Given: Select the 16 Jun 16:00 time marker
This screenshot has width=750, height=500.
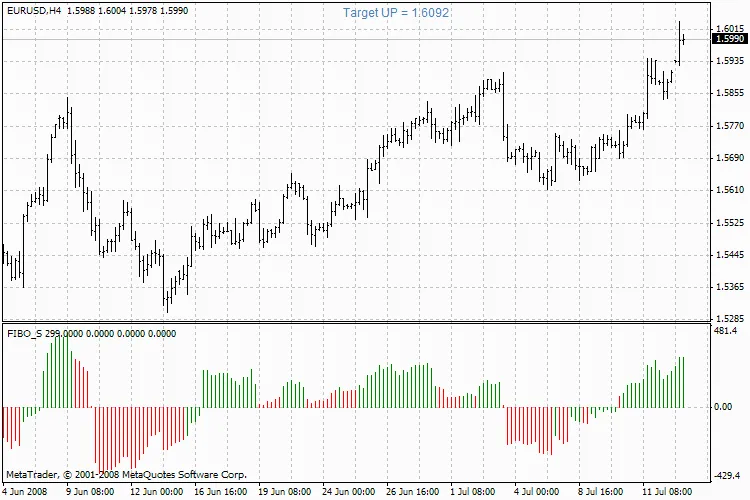Looking at the screenshot, I should [219, 492].
